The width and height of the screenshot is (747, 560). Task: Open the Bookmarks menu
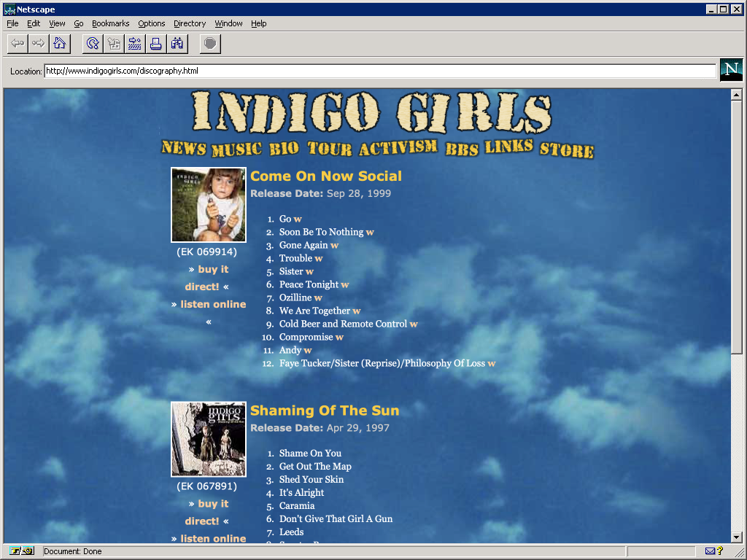tap(110, 23)
